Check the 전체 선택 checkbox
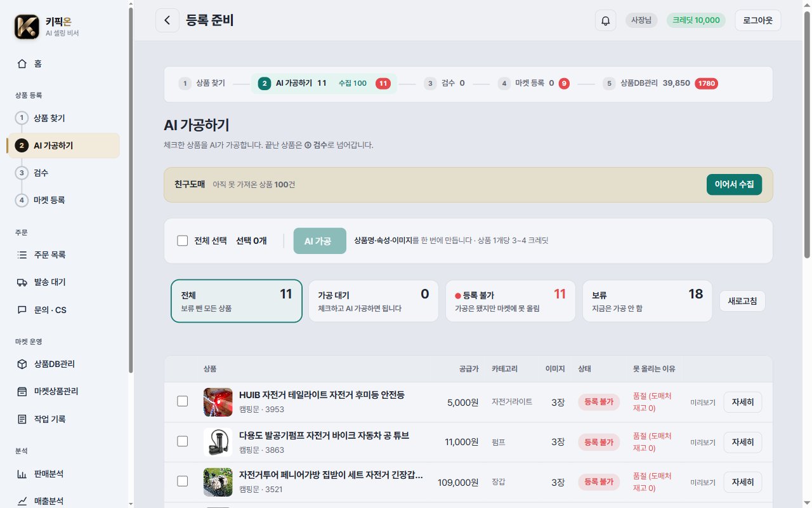 coord(183,241)
